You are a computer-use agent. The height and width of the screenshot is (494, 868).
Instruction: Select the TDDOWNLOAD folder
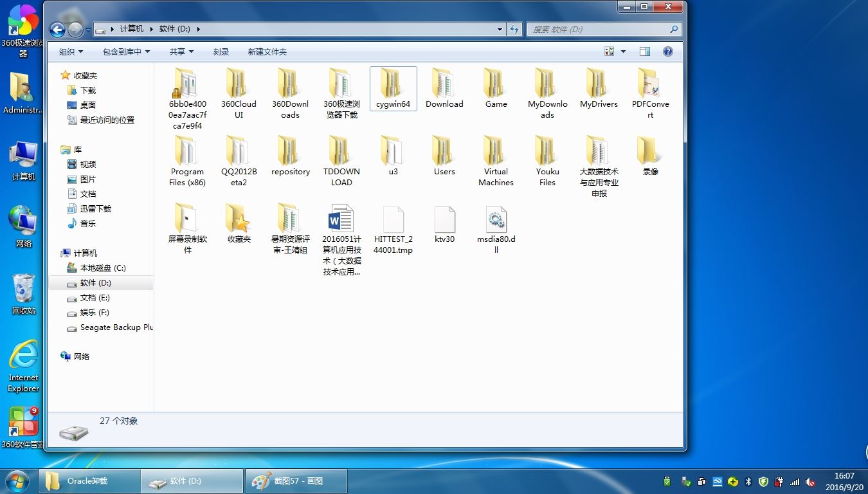coord(341,161)
